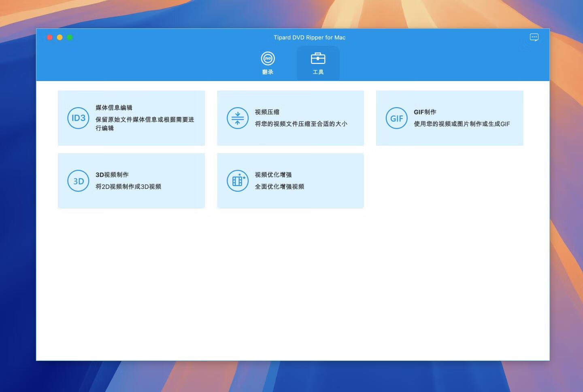This screenshot has width=583, height=392.
Task: Stay on the 工具 tab
Action: [318, 63]
